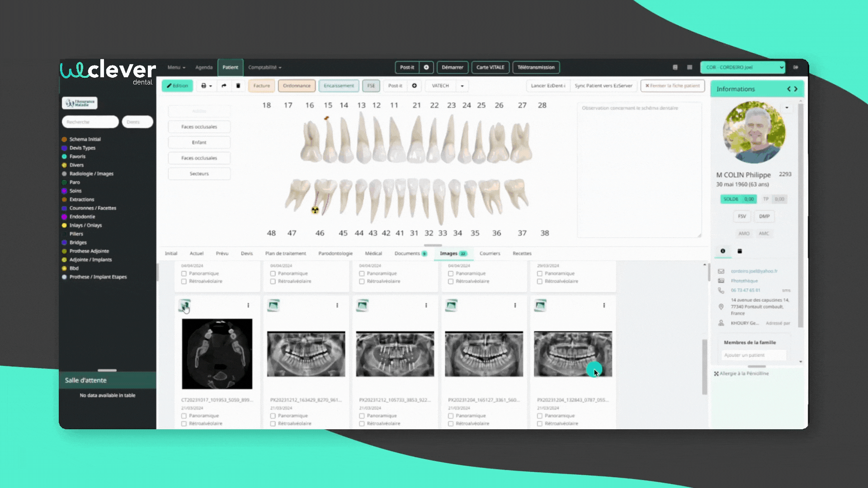Screen dimensions: 868x488
Task: Open the Parodontologie tab
Action: click(x=335, y=253)
